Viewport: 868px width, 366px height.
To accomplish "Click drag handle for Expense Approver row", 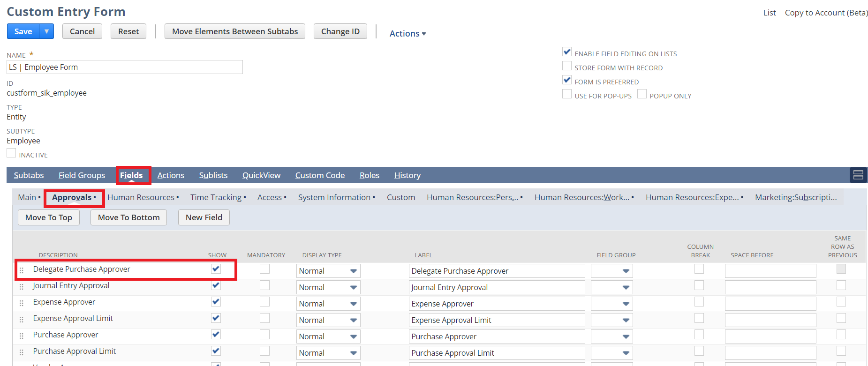I will [22, 303].
